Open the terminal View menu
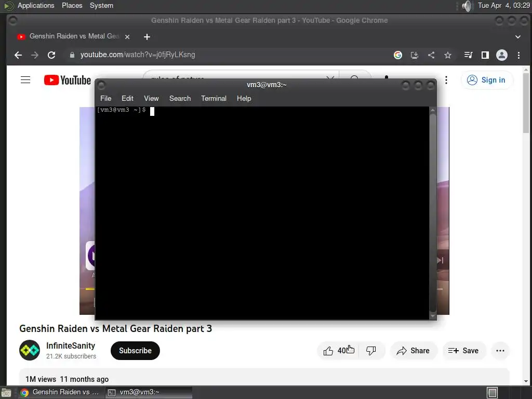The height and width of the screenshot is (399, 532). pyautogui.click(x=151, y=98)
